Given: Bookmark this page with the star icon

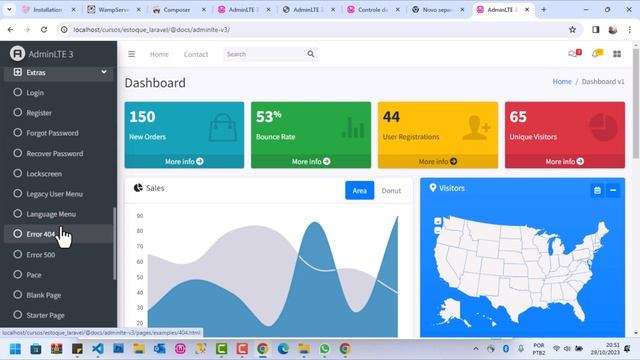Looking at the screenshot, I should point(572,30).
